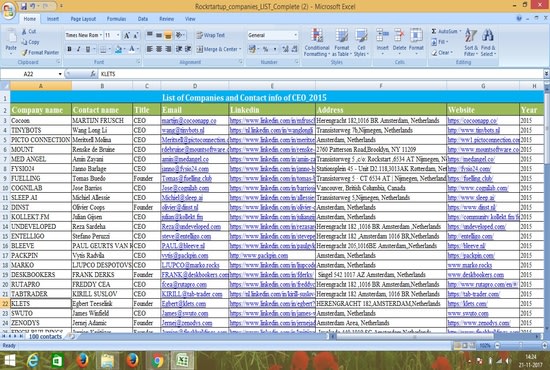Click the zoom slider in status bar
The image size is (550, 370).
[x=521, y=346]
